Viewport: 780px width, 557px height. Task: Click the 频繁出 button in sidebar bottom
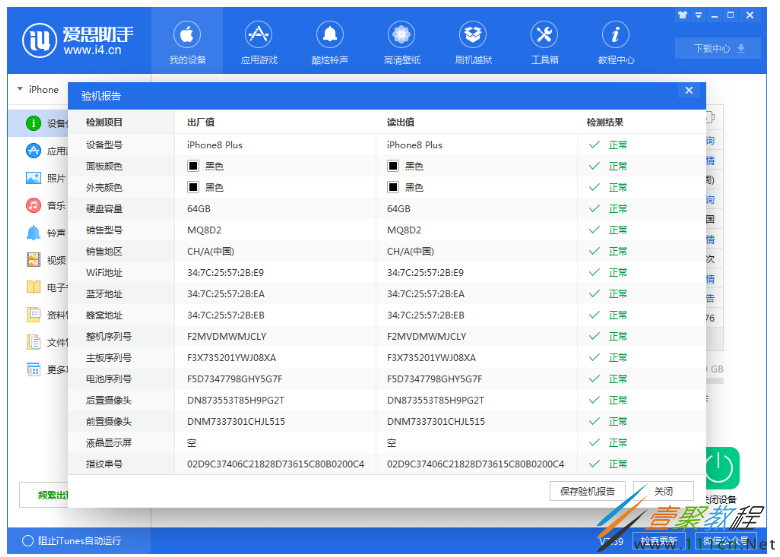44,495
